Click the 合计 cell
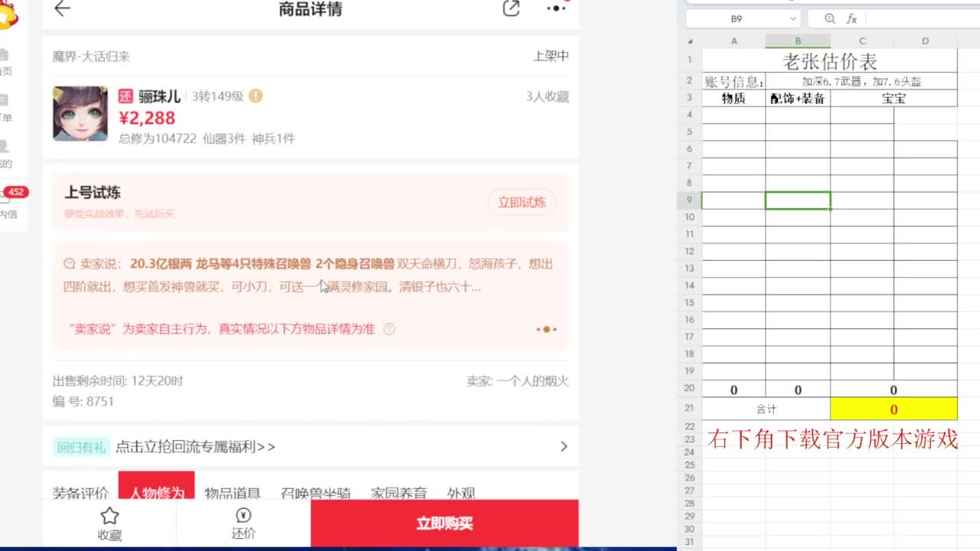The height and width of the screenshot is (551, 980). pyautogui.click(x=766, y=409)
